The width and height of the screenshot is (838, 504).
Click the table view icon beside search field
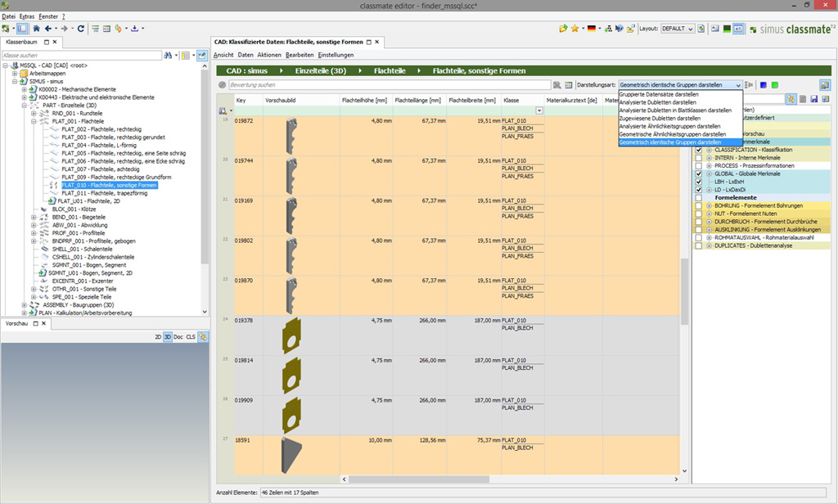tap(569, 85)
